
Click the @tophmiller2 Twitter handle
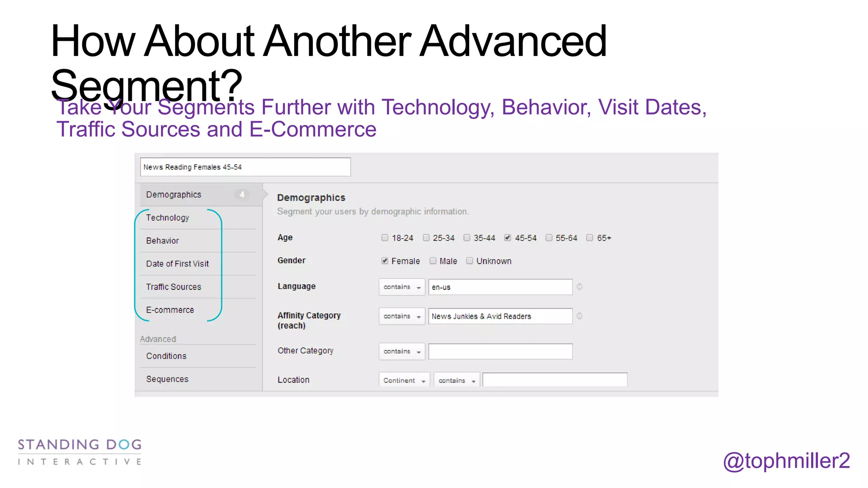click(x=787, y=460)
